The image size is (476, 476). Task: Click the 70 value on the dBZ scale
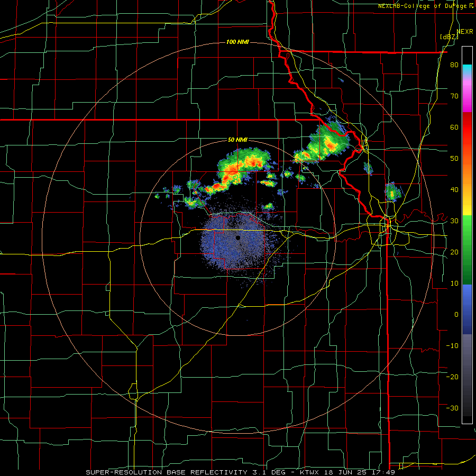454,96
